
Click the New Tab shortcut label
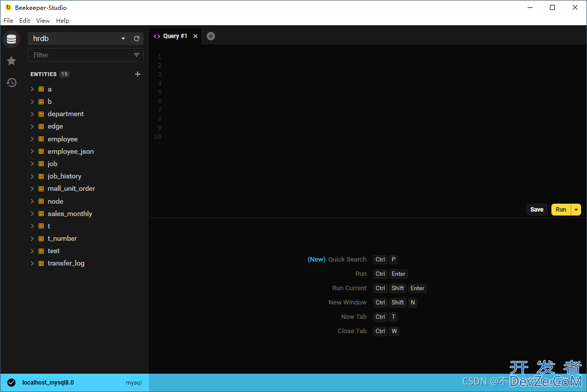(x=354, y=317)
